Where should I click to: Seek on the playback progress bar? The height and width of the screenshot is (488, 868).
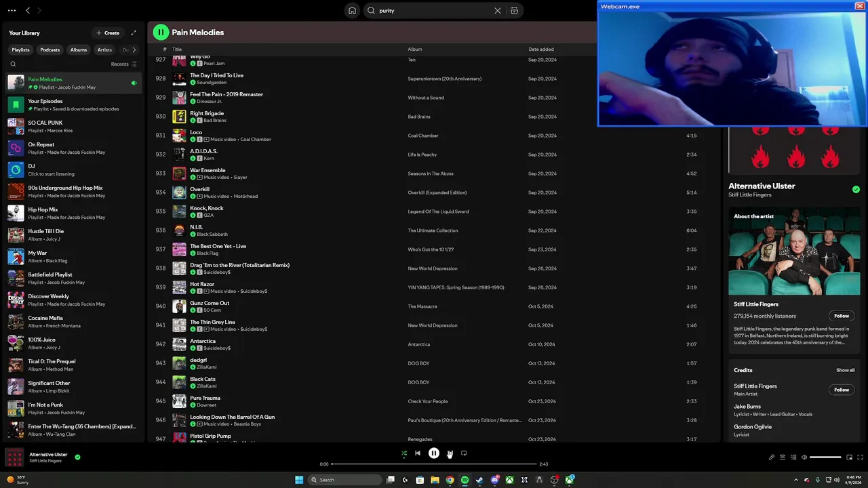click(x=434, y=464)
